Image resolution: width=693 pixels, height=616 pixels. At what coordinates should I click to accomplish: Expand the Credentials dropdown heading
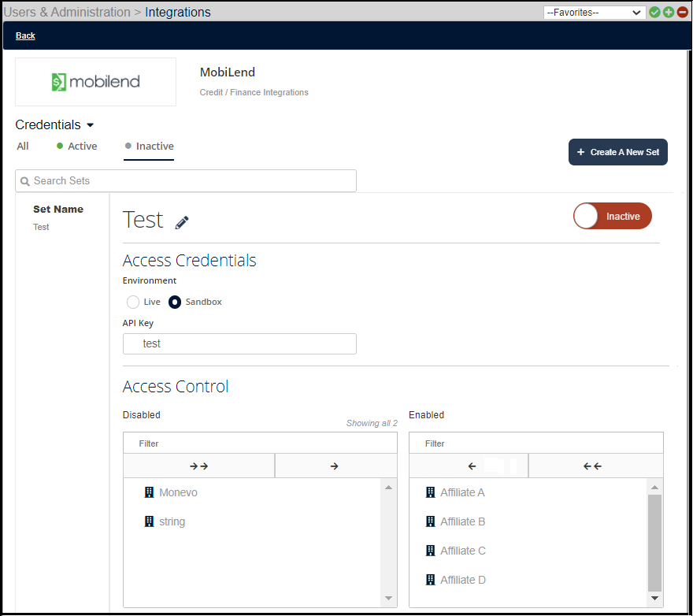[55, 125]
